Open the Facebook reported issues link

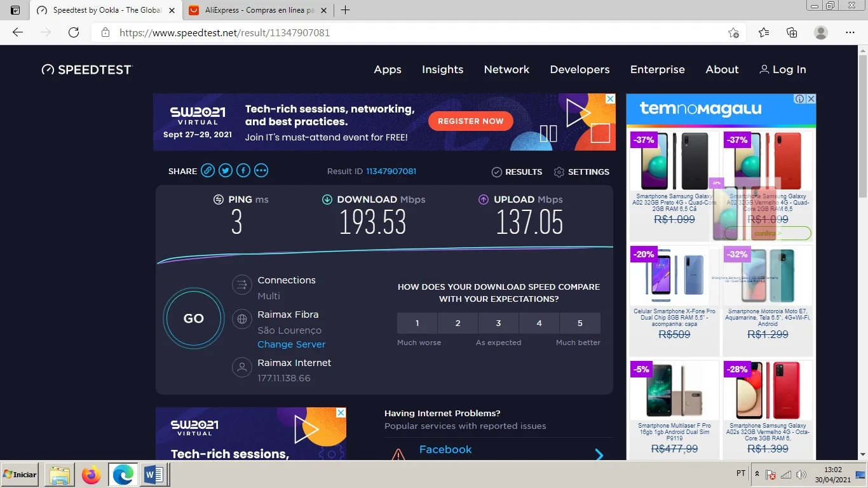click(445, 449)
